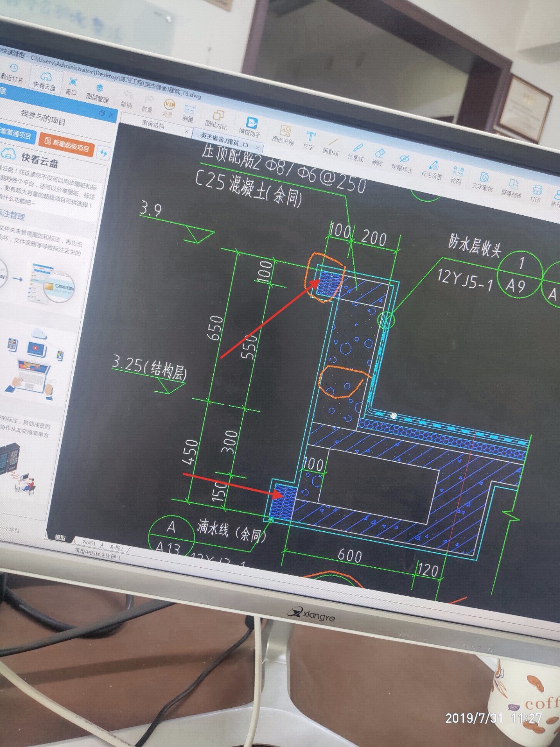Click the 滴水线 (余同) label

[231, 530]
